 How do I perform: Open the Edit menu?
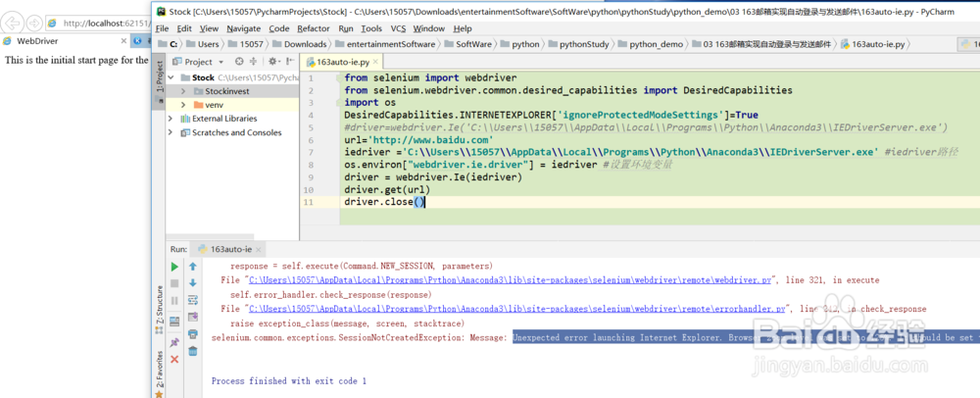[184, 28]
